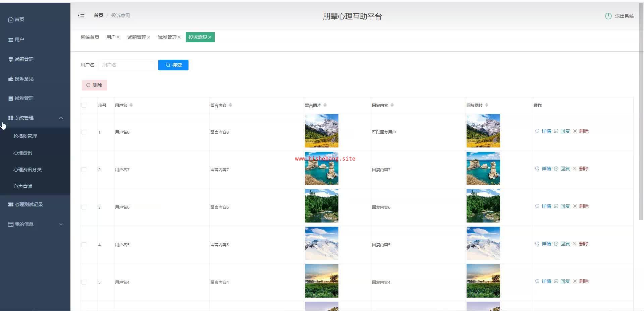
Task: Check the row checkbox for 用户名8
Action: [84, 132]
